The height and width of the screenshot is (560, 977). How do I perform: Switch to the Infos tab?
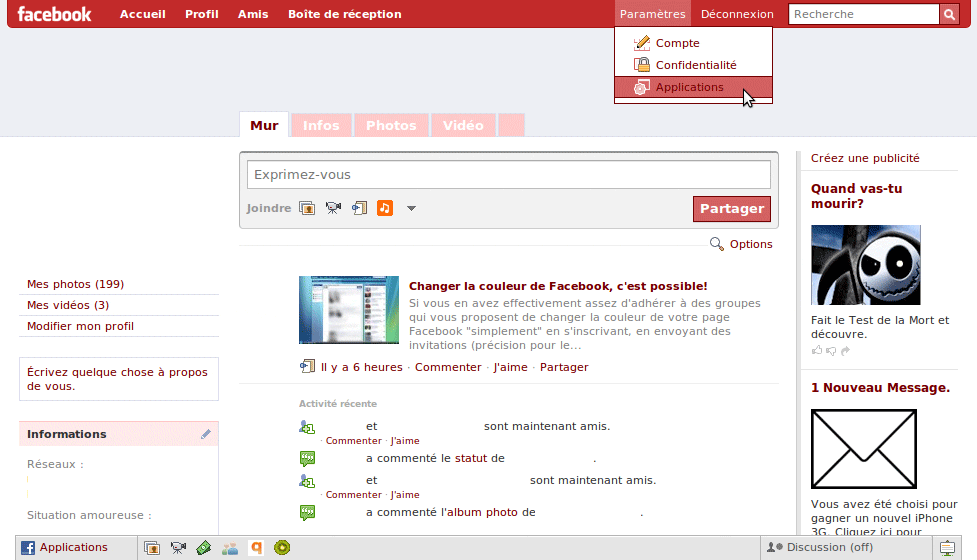pyautogui.click(x=321, y=125)
